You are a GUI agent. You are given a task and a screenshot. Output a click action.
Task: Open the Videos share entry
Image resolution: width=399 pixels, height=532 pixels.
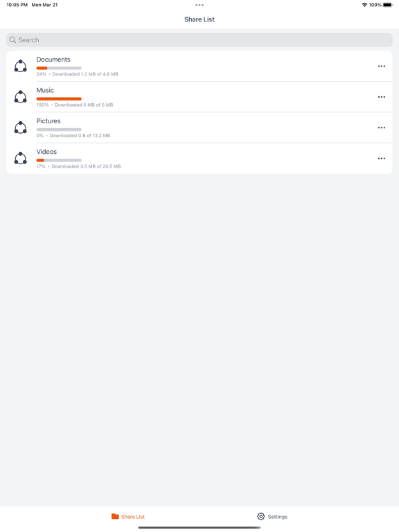[199, 159]
